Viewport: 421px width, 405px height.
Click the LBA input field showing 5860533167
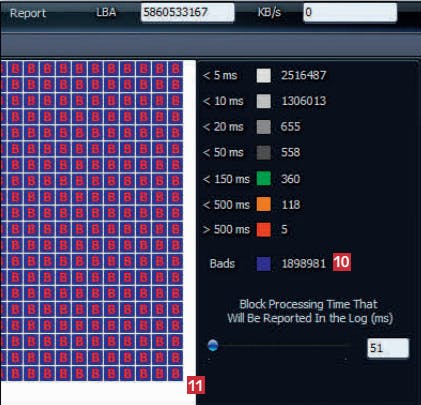point(188,12)
